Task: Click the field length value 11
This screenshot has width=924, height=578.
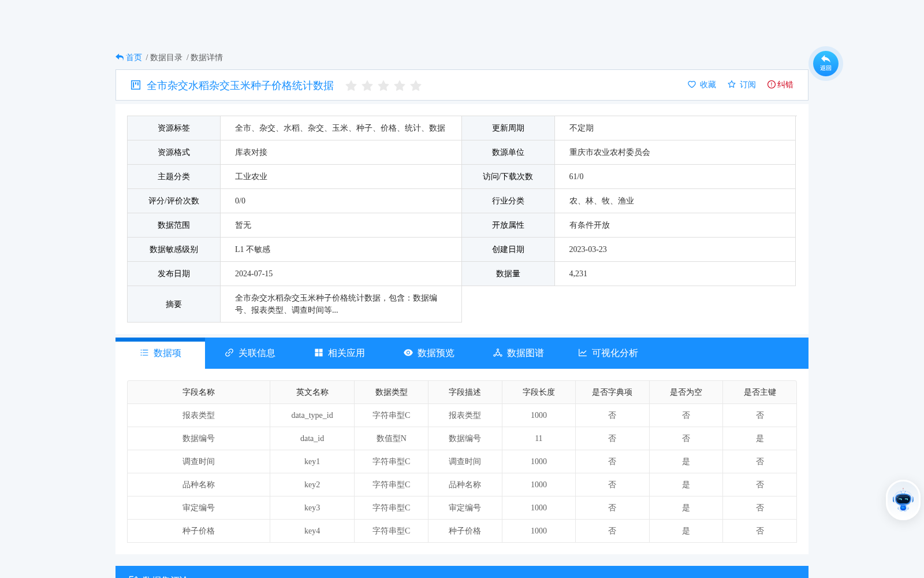Action: pyautogui.click(x=539, y=438)
